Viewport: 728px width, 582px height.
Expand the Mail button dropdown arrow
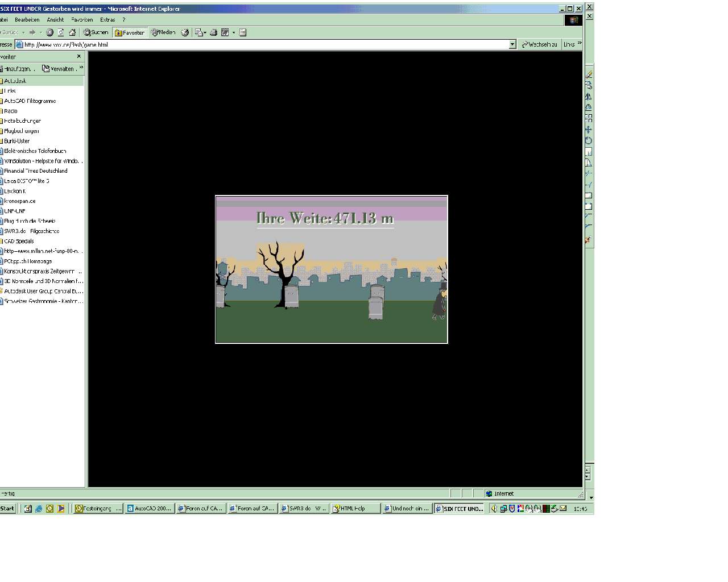205,32
